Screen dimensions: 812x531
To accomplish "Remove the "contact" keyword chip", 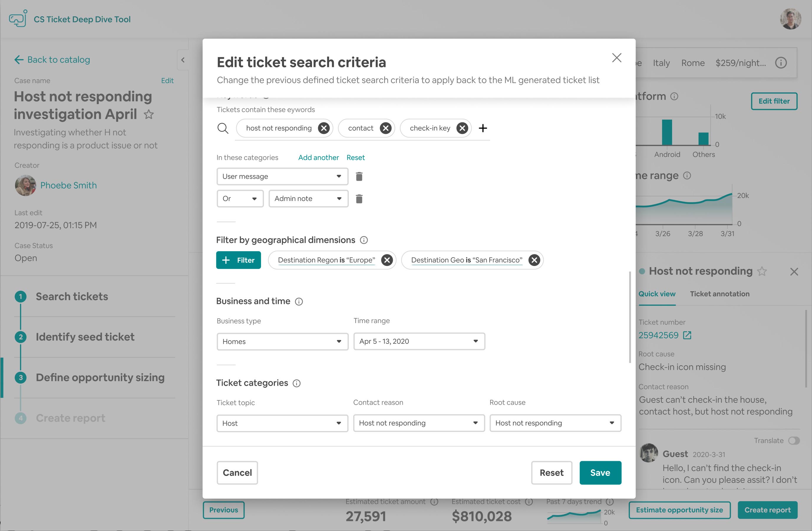I will click(386, 128).
